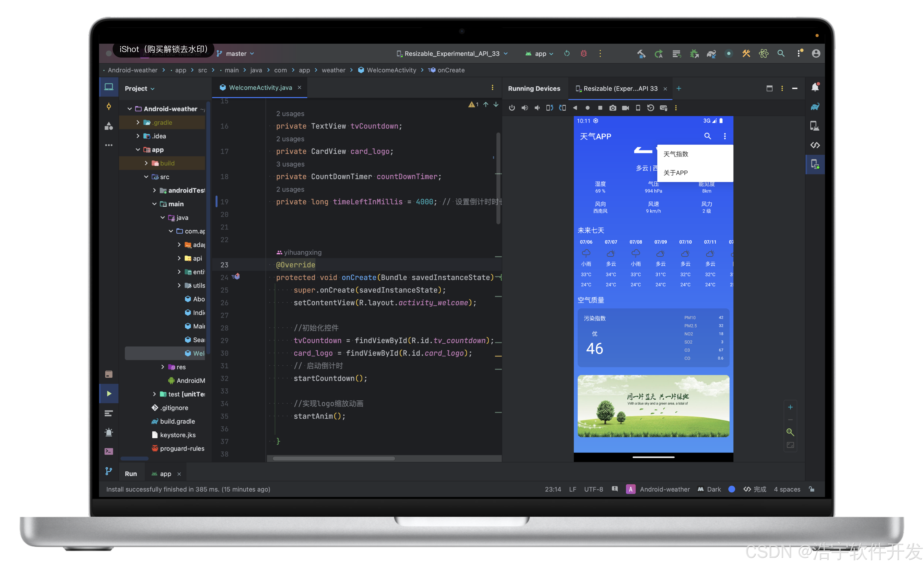This screenshot has height=567, width=924.
Task: Open Device Manager in right sidebar
Action: coord(815,126)
